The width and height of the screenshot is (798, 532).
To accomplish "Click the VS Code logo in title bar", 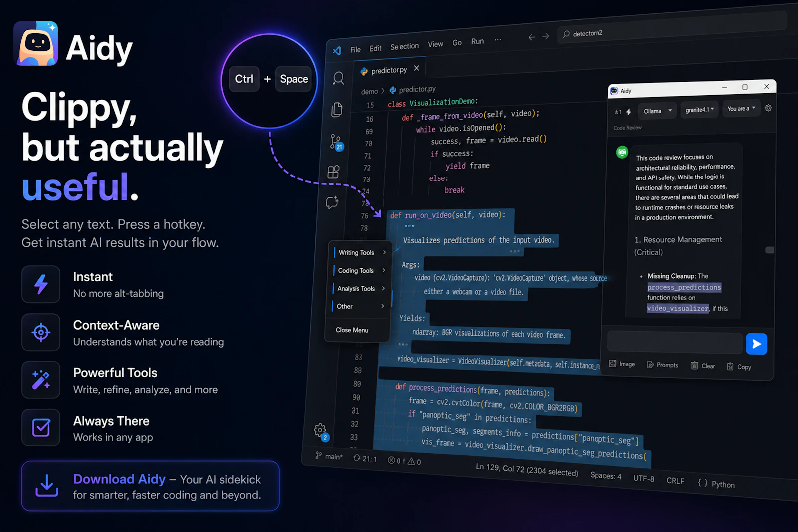I will (x=337, y=50).
